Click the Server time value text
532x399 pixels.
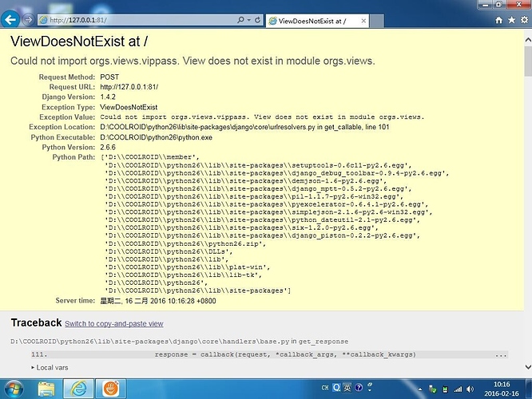158,301
